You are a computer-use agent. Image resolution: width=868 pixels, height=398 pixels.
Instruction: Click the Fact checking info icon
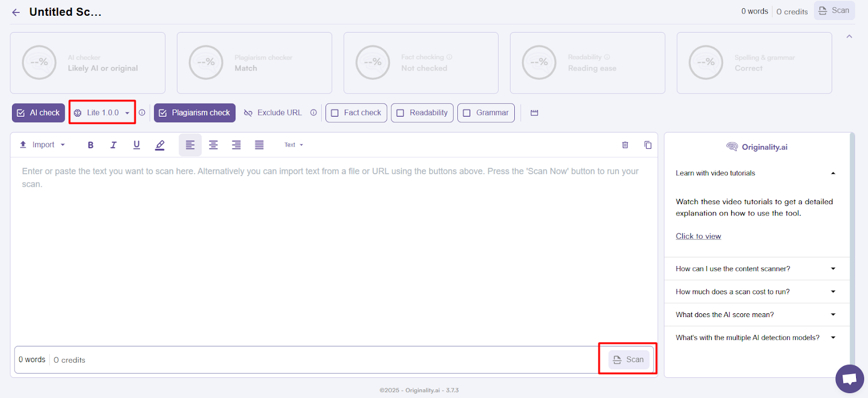[449, 57]
